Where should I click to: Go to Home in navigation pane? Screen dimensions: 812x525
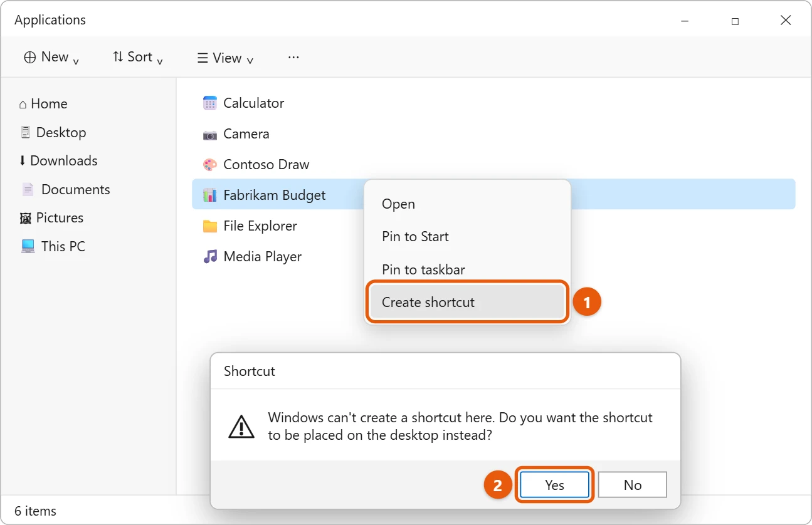coord(43,104)
